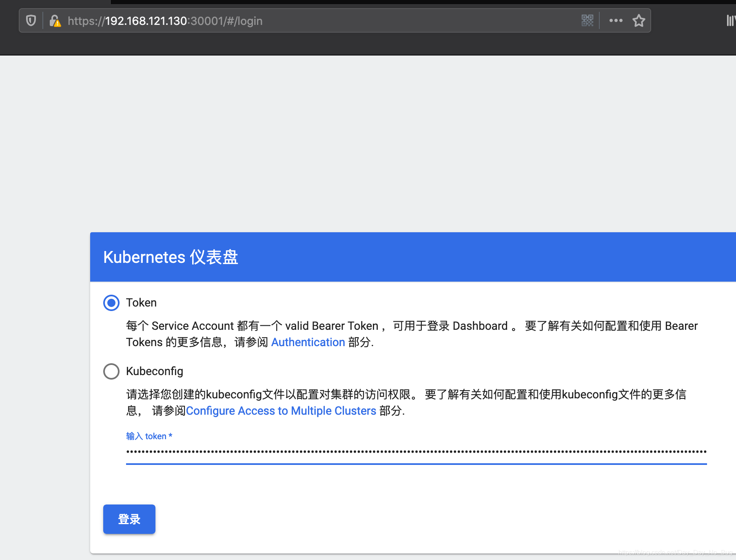Click the 登录 login button

pyautogui.click(x=129, y=519)
